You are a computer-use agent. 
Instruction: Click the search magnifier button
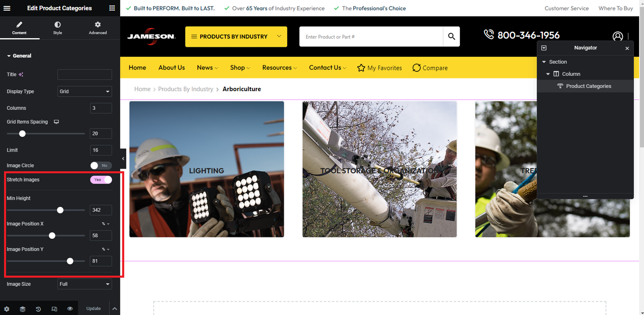point(451,37)
